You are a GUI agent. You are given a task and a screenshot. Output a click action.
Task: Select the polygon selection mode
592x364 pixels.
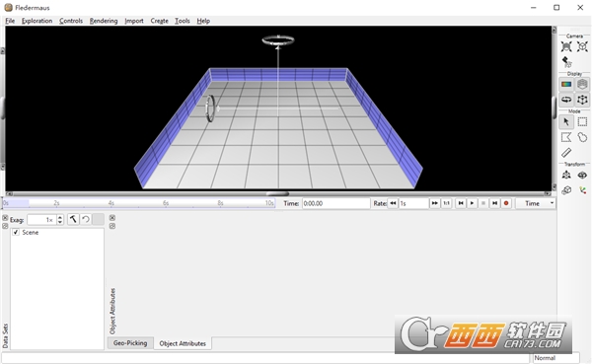pos(566,137)
